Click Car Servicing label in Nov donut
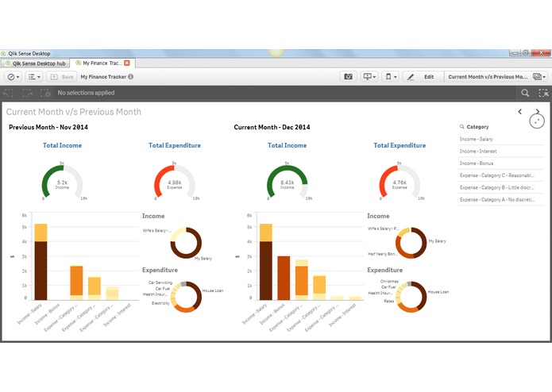Image resolution: width=552 pixels, height=392 pixels. point(160,282)
